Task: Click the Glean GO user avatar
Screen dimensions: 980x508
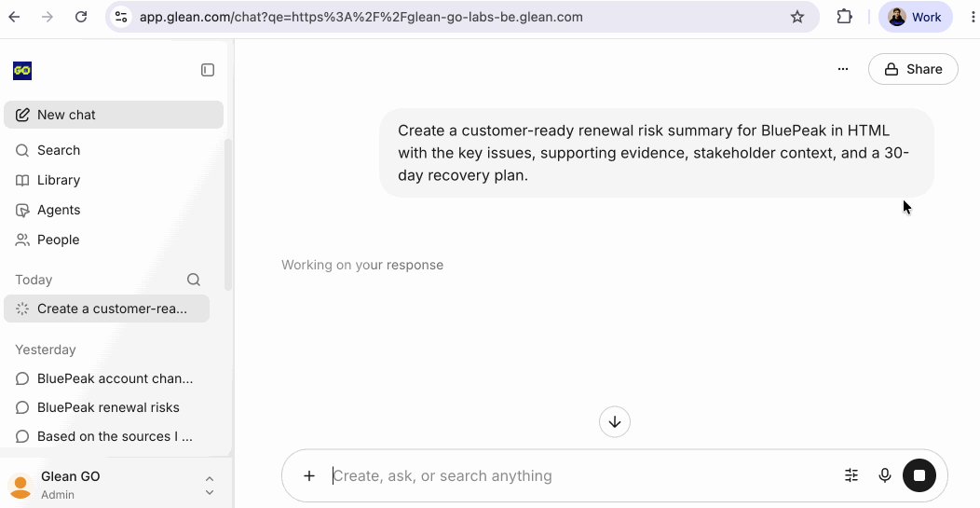Action: click(20, 486)
